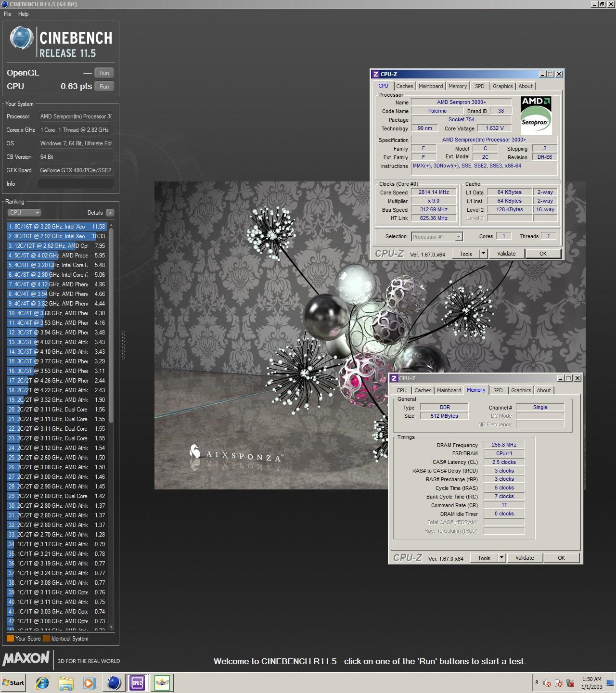Viewport: 616px width, 693px height.
Task: Click the Info input field
Action: 76,184
